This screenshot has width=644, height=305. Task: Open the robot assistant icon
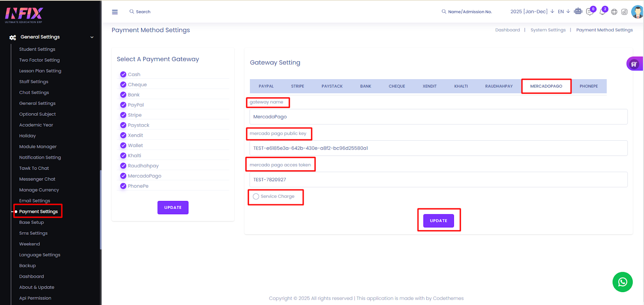click(578, 11)
